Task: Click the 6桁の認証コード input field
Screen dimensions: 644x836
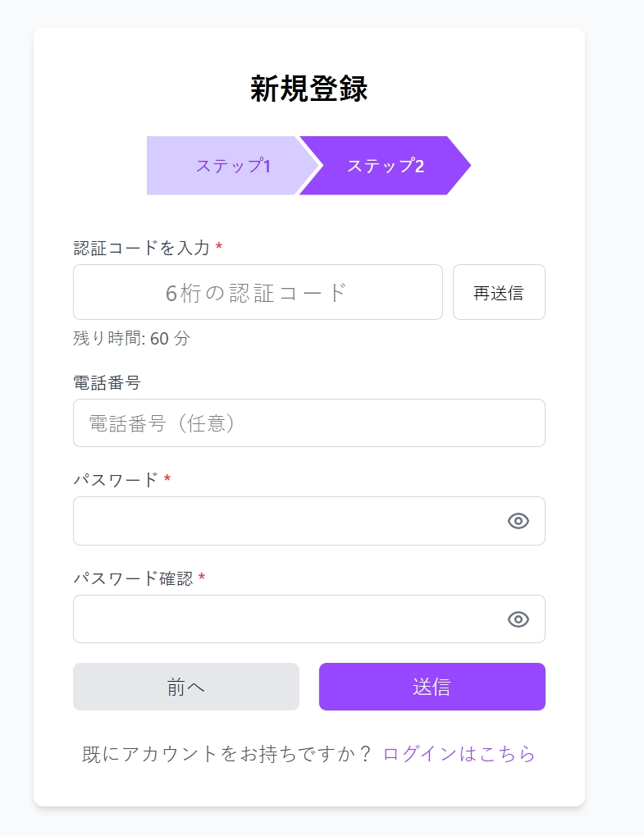Action: point(258,292)
